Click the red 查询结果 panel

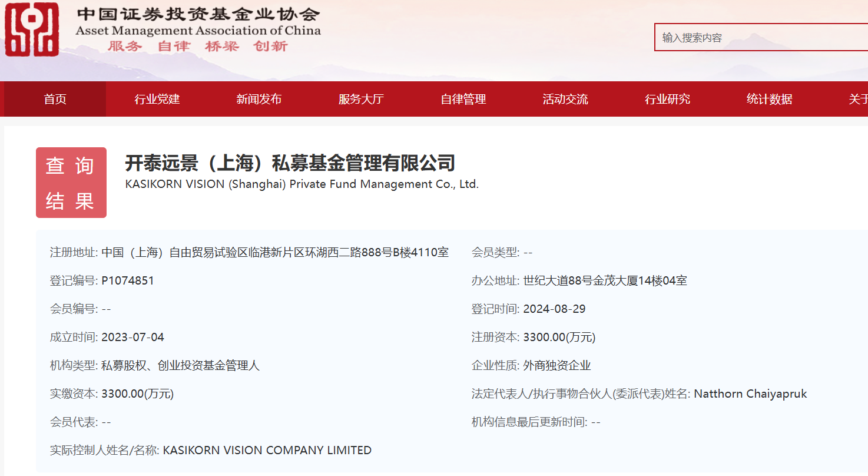click(x=71, y=183)
